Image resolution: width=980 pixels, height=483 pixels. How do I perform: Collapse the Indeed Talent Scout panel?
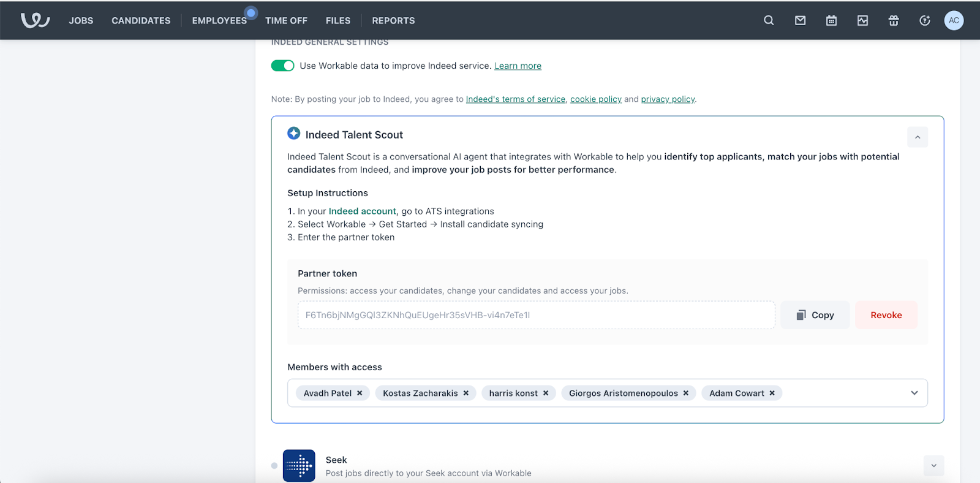coord(918,137)
